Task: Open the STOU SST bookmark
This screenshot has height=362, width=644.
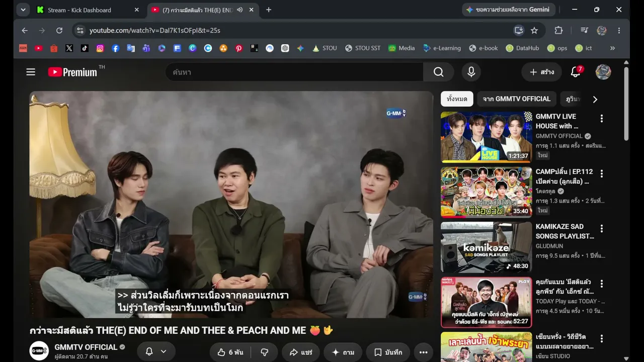Action: tap(363, 48)
